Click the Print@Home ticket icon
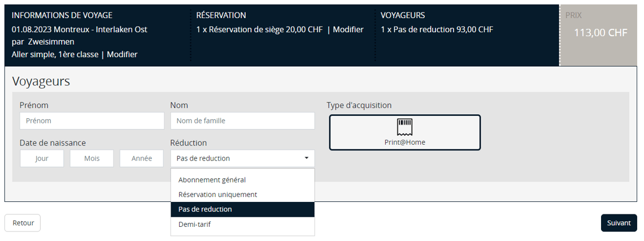The height and width of the screenshot is (241, 644). click(x=404, y=125)
